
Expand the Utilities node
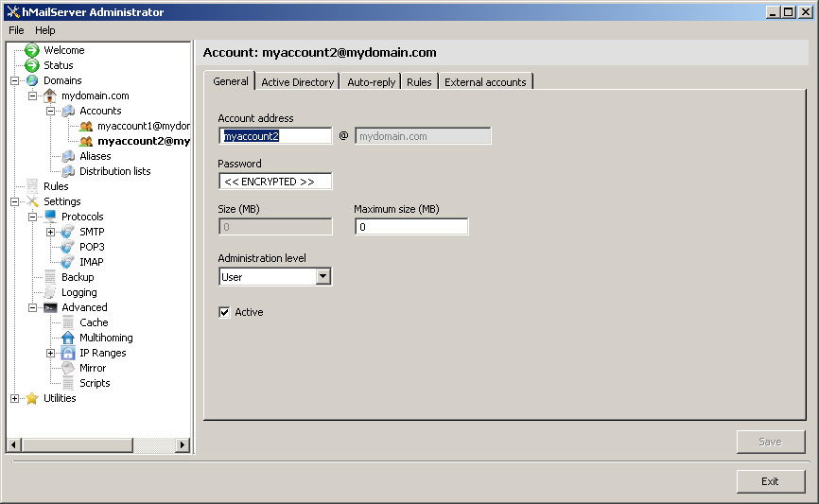tap(14, 398)
